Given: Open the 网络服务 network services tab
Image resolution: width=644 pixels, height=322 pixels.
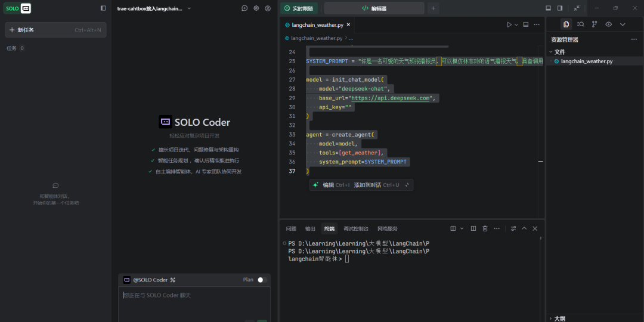Looking at the screenshot, I should (388, 229).
